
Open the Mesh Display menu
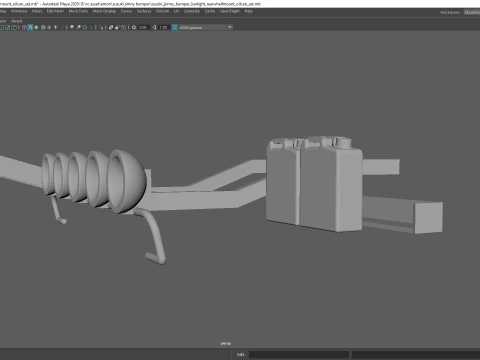click(104, 11)
